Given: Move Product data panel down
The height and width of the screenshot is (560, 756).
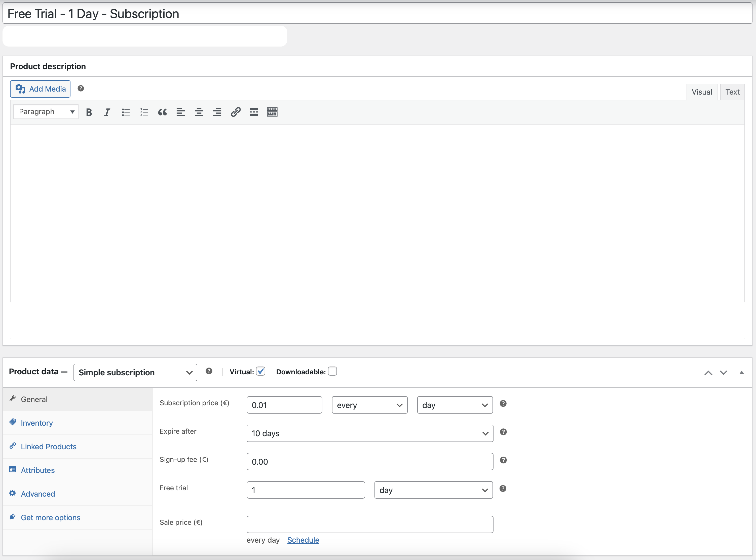Looking at the screenshot, I should [724, 373].
